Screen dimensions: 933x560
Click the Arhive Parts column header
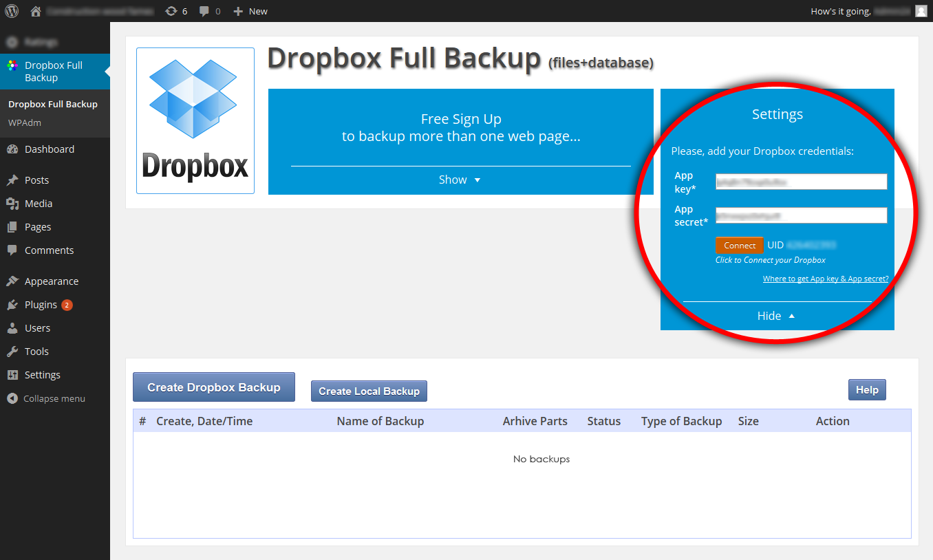535,421
